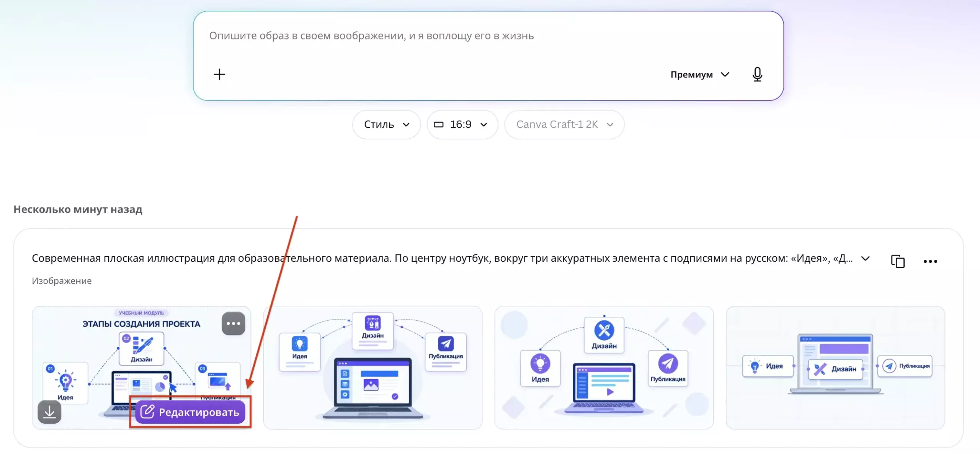Image resolution: width=980 pixels, height=454 pixels.
Task: Click the pencil icon in the Редактировать button
Action: coord(147,412)
